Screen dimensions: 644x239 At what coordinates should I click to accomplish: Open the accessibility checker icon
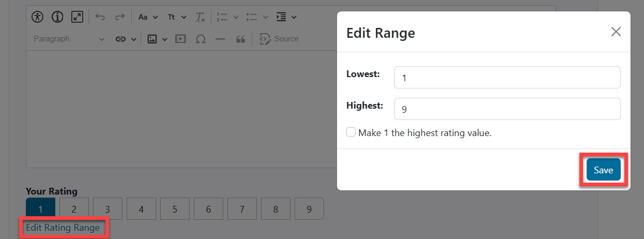tap(38, 17)
